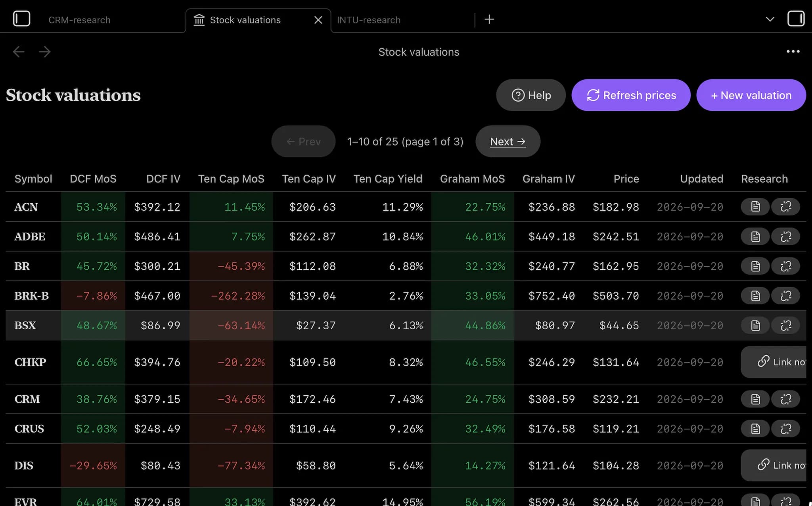Screen dimensions: 812x506
Task: Toggle the left sidebar panel icon
Action: pyautogui.click(x=21, y=19)
